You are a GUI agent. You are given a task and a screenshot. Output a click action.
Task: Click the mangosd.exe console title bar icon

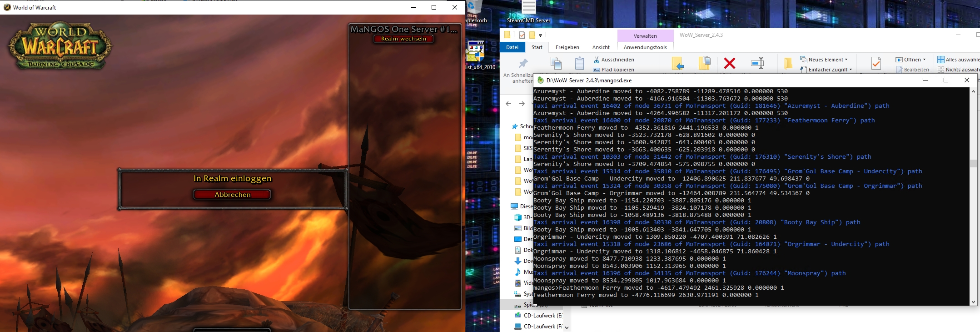(x=540, y=80)
